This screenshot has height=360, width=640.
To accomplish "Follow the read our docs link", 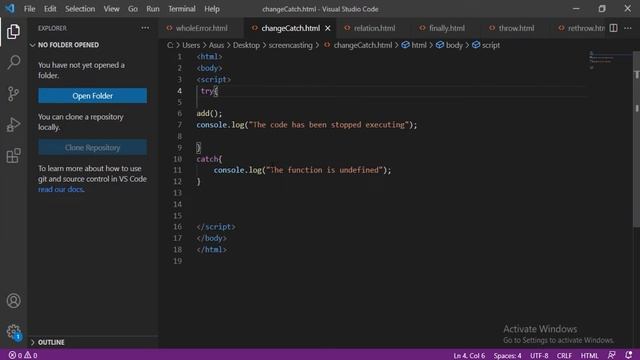I will pos(60,189).
